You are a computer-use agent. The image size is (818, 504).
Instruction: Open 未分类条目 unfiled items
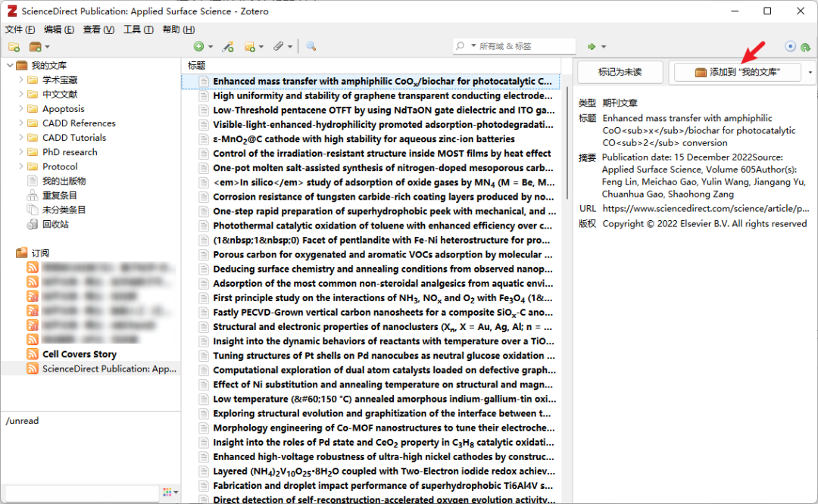(x=64, y=210)
